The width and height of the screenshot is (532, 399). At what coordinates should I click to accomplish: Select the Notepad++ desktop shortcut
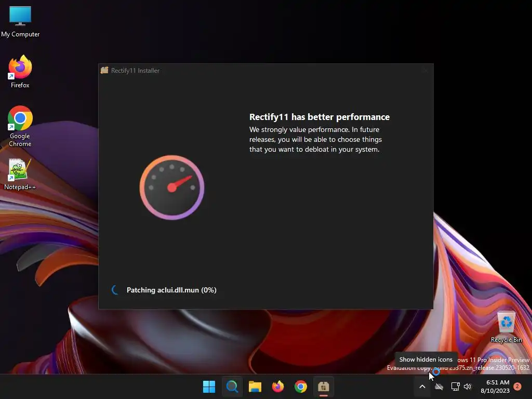point(20,175)
